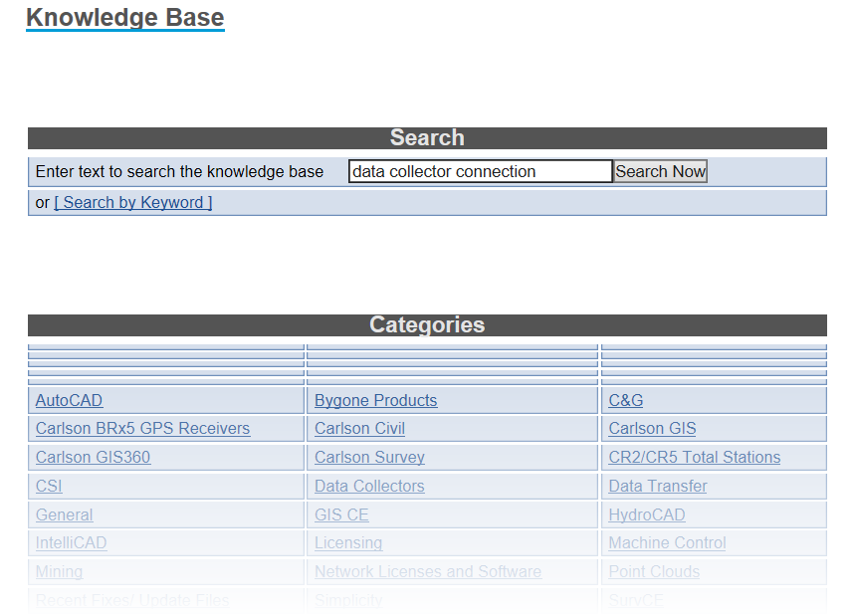The image size is (858, 616).
Task: Focus the knowledge base search text field
Action: 480,171
